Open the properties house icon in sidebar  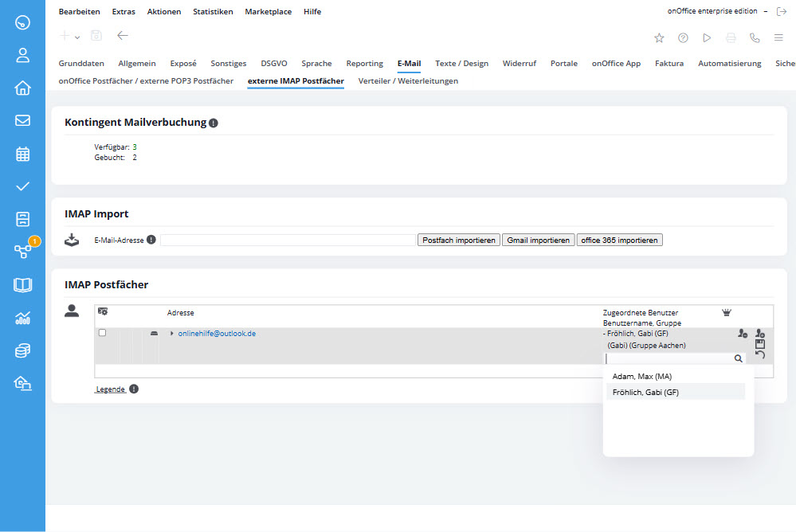pyautogui.click(x=22, y=88)
